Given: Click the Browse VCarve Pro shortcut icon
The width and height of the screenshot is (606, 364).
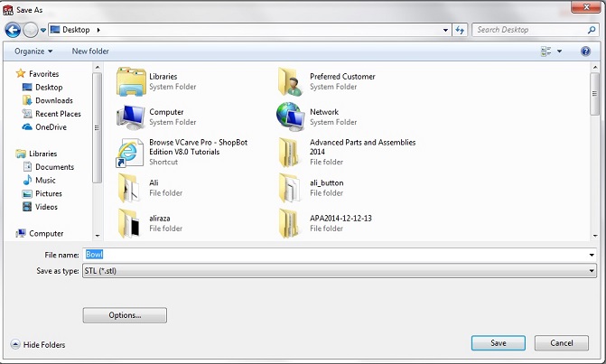Looking at the screenshot, I should (x=130, y=153).
